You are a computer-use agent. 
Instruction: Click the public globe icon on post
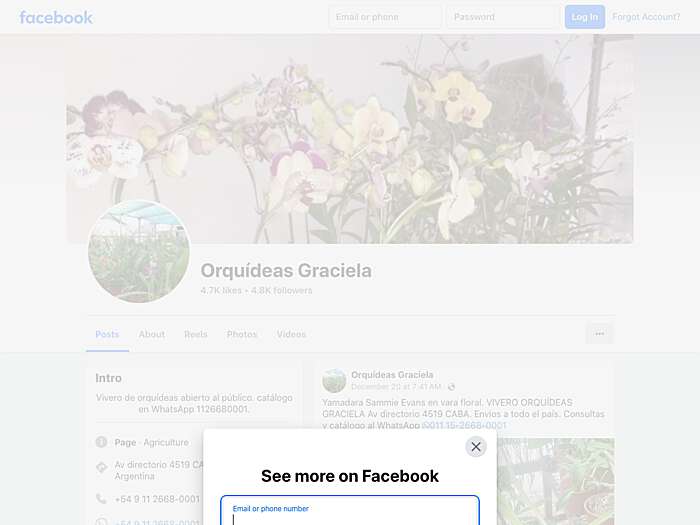451,387
